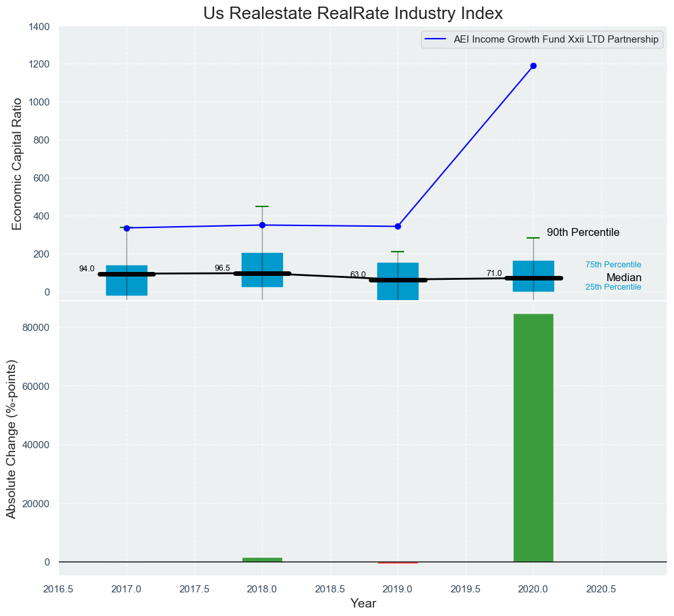
Task: Click the Year x-axis label
Action: point(363,604)
